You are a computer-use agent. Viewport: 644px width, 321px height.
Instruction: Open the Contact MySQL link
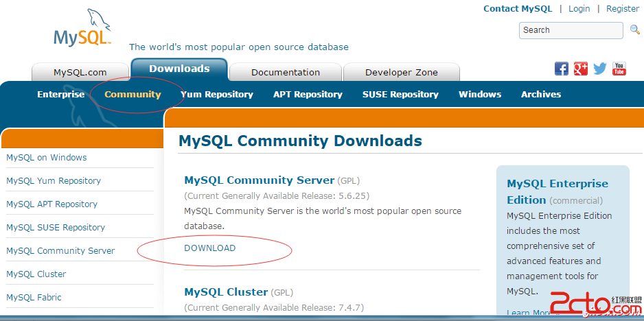pyautogui.click(x=518, y=9)
